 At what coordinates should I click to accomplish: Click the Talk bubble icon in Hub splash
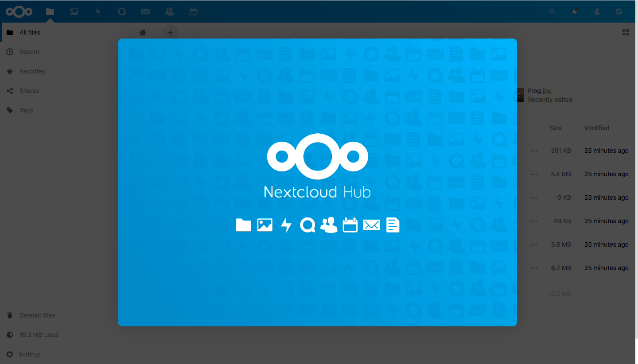pyautogui.click(x=307, y=225)
